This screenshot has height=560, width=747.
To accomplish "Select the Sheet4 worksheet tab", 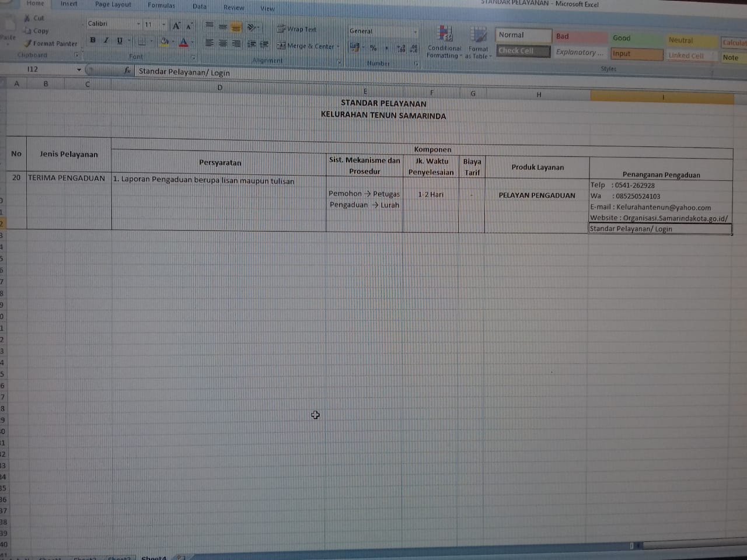I will [x=153, y=558].
